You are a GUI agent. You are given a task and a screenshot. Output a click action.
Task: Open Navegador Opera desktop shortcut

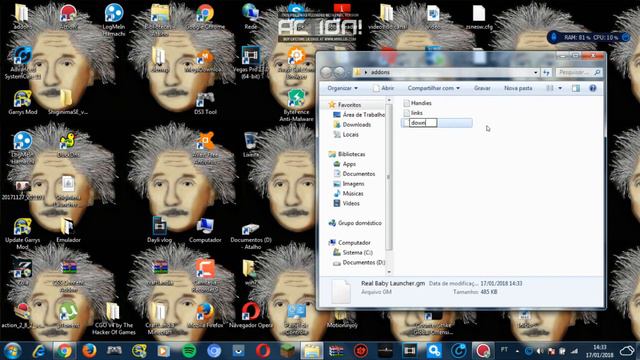click(251, 316)
